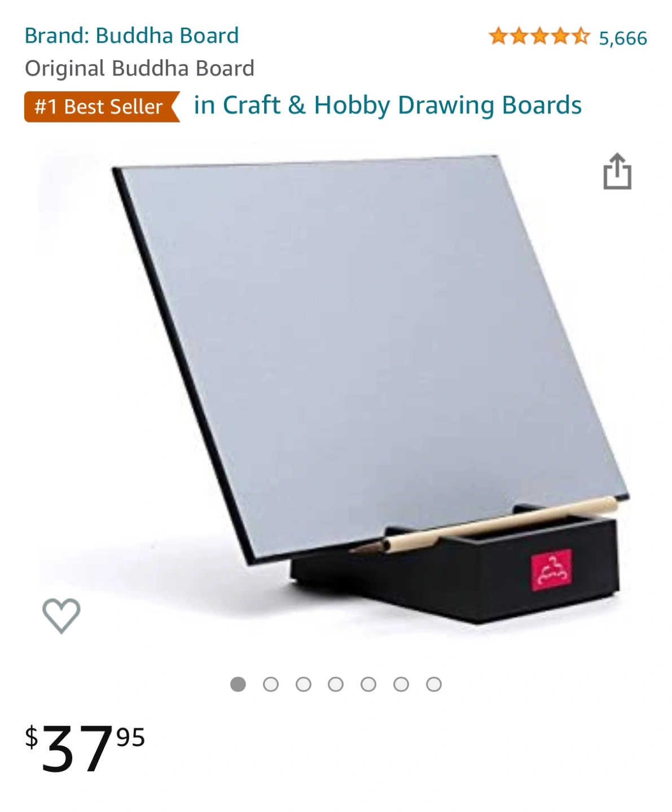672x812 pixels.
Task: Go to the fifth carousel dot
Action: (x=368, y=684)
